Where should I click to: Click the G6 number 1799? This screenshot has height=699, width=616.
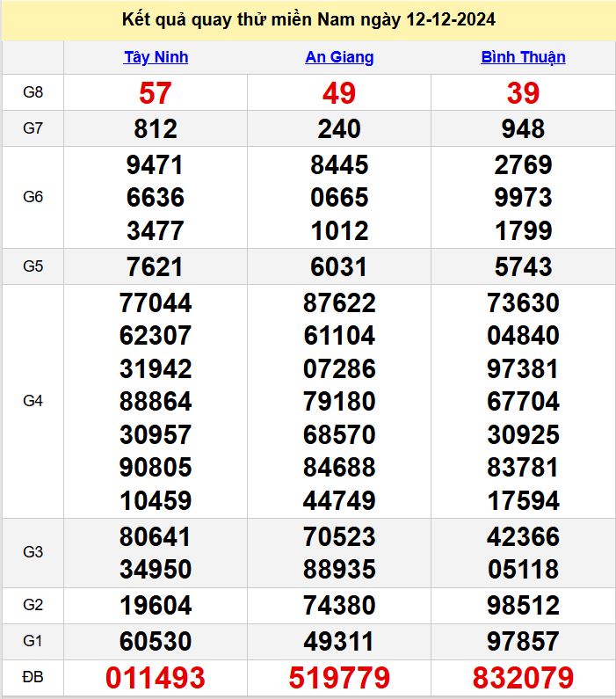(524, 230)
